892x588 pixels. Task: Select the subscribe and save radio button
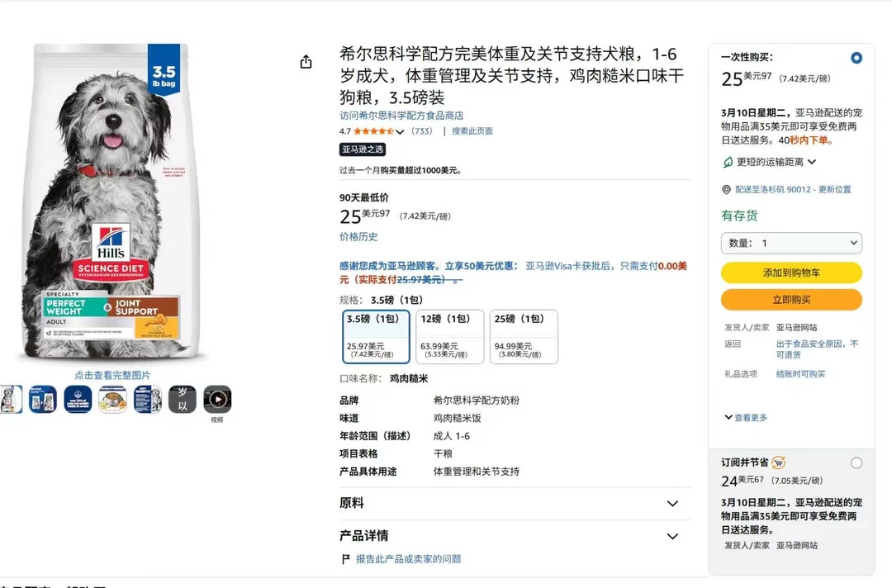pyautogui.click(x=856, y=463)
